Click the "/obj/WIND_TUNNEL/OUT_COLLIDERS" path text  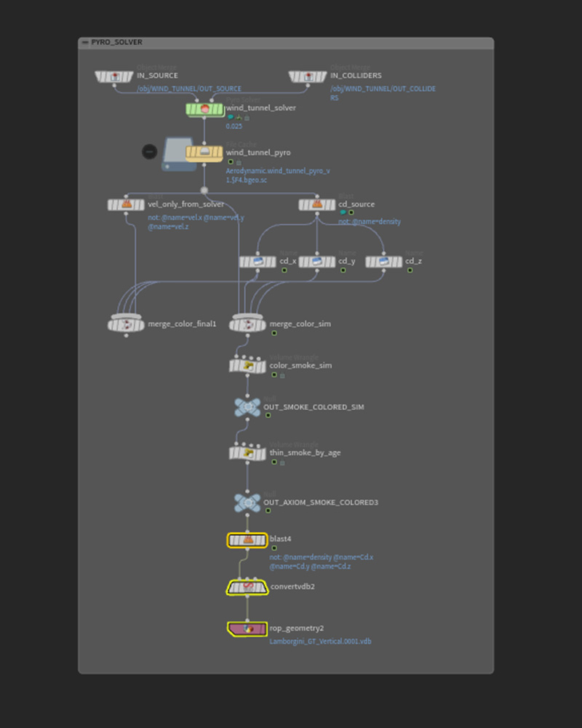(x=383, y=93)
